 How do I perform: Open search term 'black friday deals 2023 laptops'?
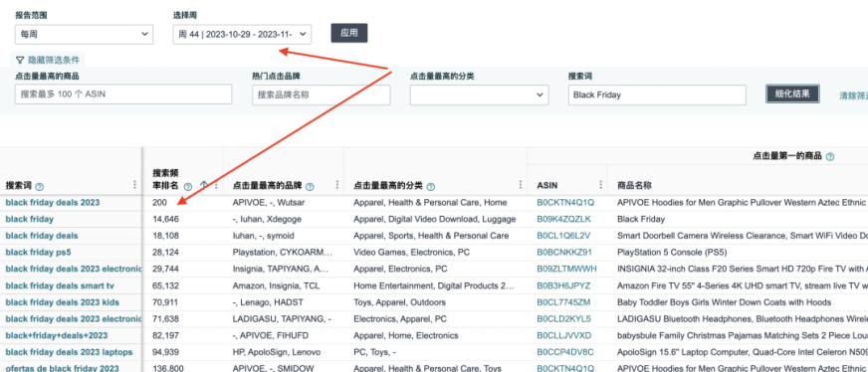70,352
